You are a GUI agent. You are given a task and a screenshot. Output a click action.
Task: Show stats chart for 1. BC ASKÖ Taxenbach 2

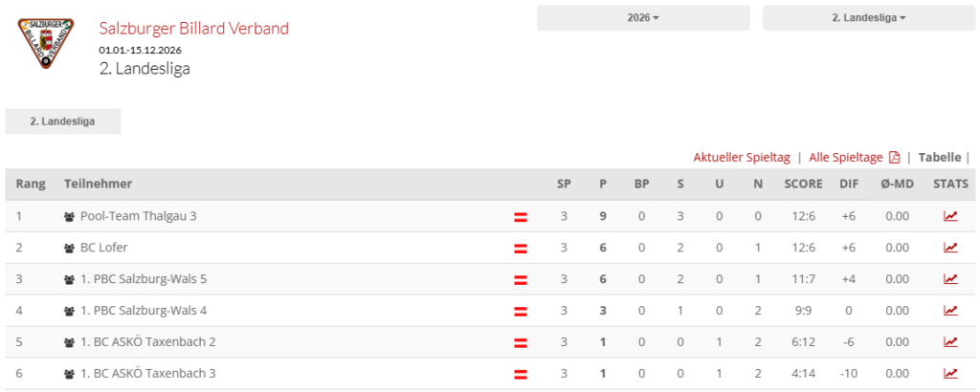coord(950,341)
